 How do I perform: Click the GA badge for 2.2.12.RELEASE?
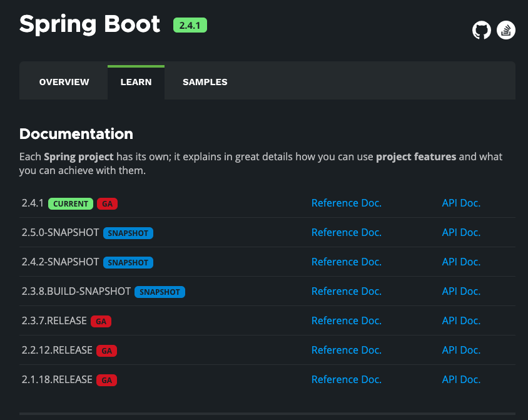107,351
